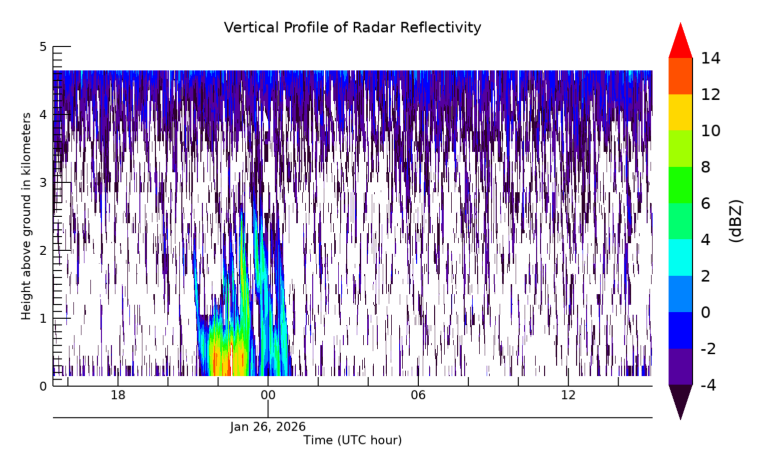Click the cyan 2–4 dBZ colorbar segment
This screenshot has height=467, width=764.
click(x=680, y=258)
